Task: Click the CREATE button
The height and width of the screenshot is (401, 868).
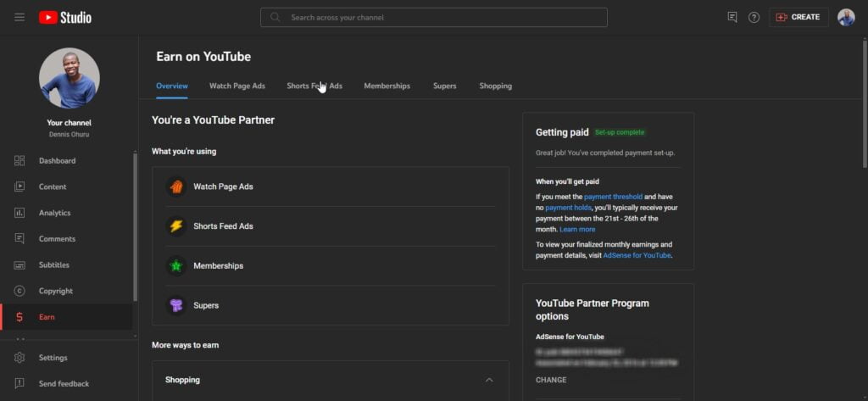Action: tap(798, 17)
